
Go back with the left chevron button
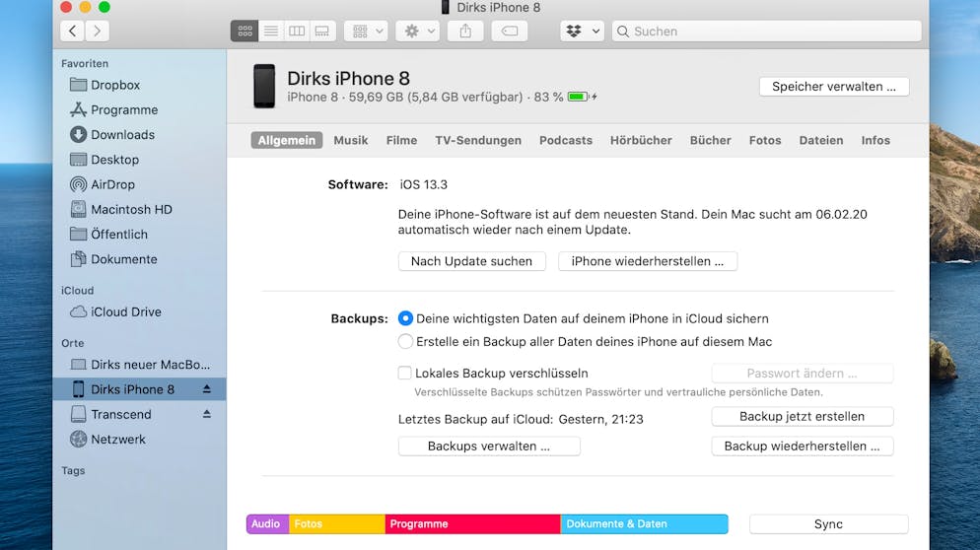[x=73, y=31]
